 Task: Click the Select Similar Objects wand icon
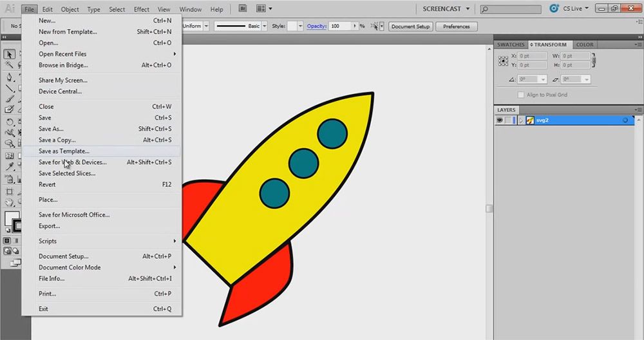click(x=374, y=26)
